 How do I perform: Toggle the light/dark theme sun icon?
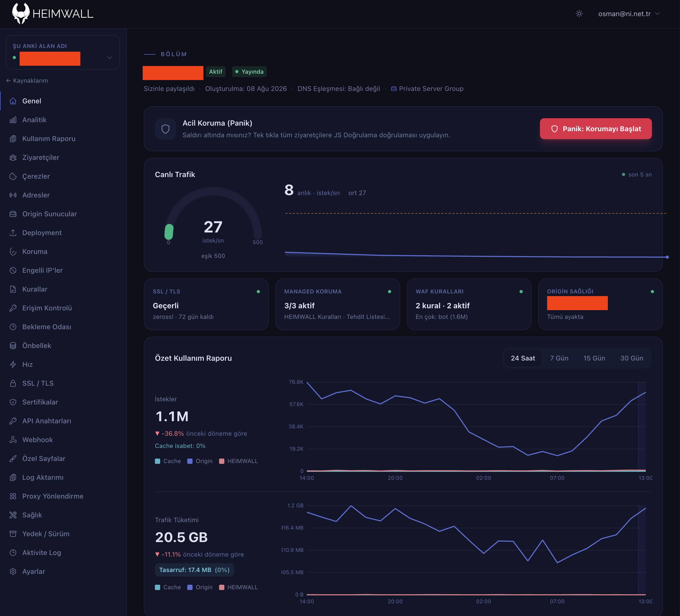pos(579,14)
